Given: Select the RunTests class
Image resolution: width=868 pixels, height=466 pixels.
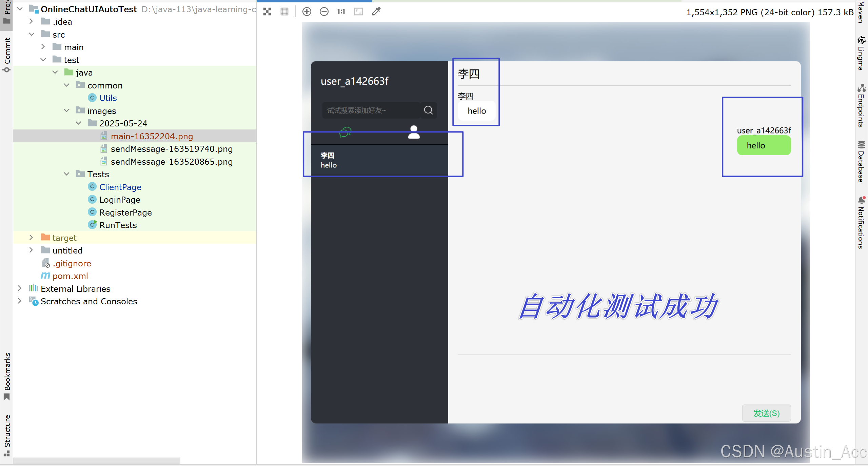Looking at the screenshot, I should tap(118, 225).
